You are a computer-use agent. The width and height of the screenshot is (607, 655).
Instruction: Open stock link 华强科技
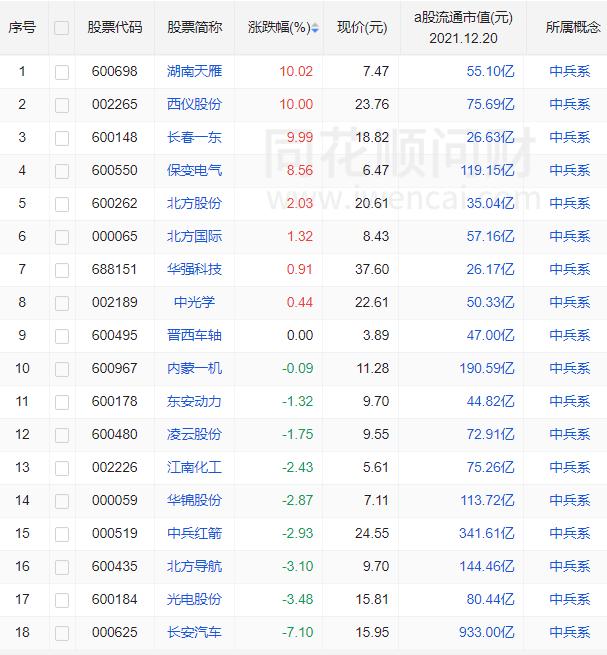(x=194, y=269)
